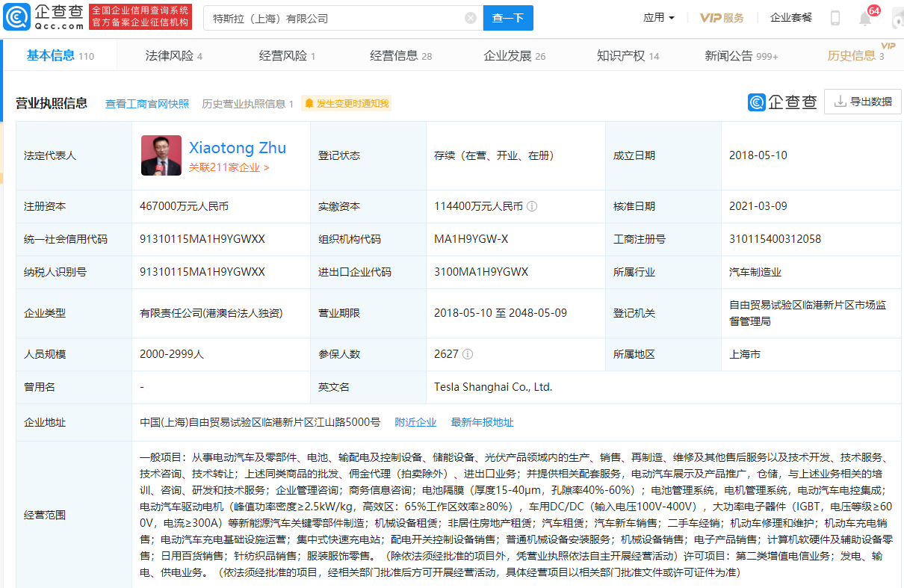Screen dimensions: 904x588
Task: Open the notifications bell icon
Action: point(865,18)
